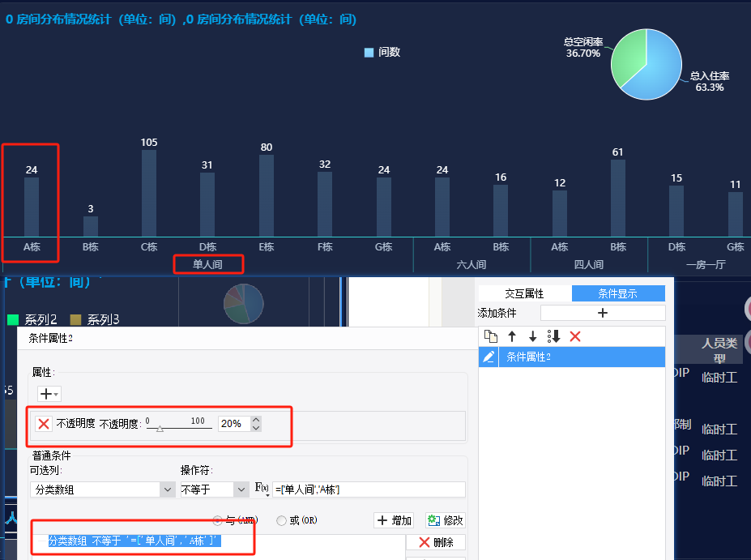Image resolution: width=751 pixels, height=560 pixels.
Task: Click the D栋 bar showing 31
Action: [207, 204]
